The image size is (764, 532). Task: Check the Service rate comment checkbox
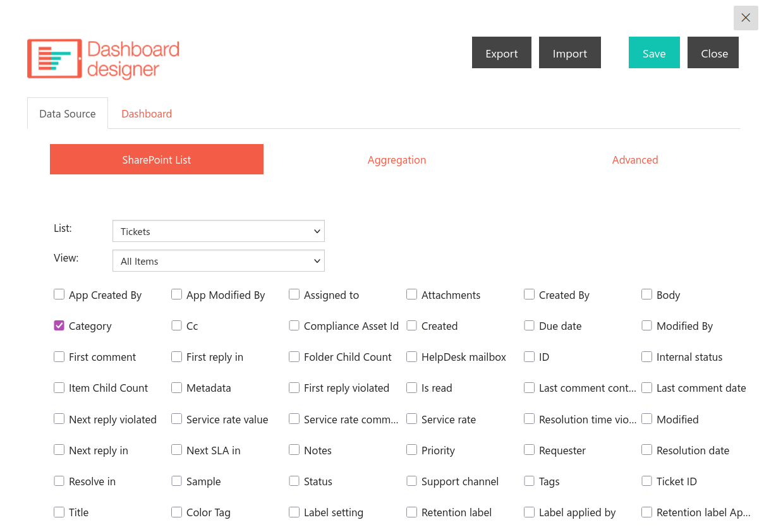294,418
